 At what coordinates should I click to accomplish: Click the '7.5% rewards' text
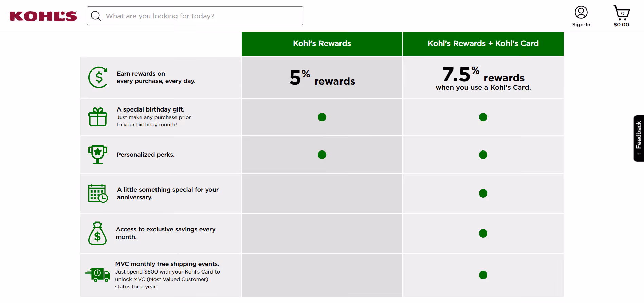483,75
